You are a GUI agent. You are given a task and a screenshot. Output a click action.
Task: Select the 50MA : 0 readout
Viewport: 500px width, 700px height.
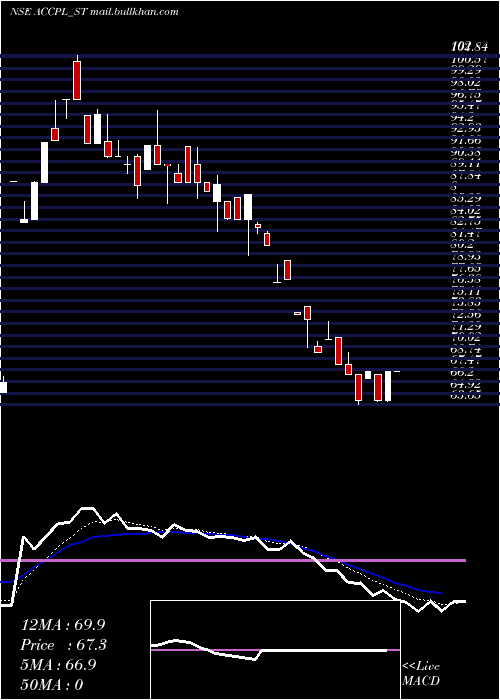pyautogui.click(x=52, y=684)
